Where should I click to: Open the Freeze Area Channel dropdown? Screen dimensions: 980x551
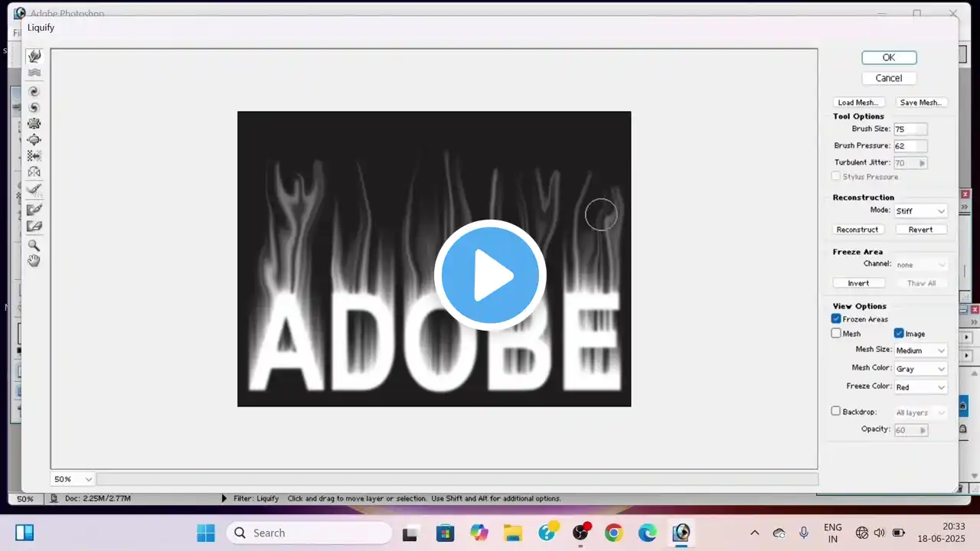click(x=920, y=265)
